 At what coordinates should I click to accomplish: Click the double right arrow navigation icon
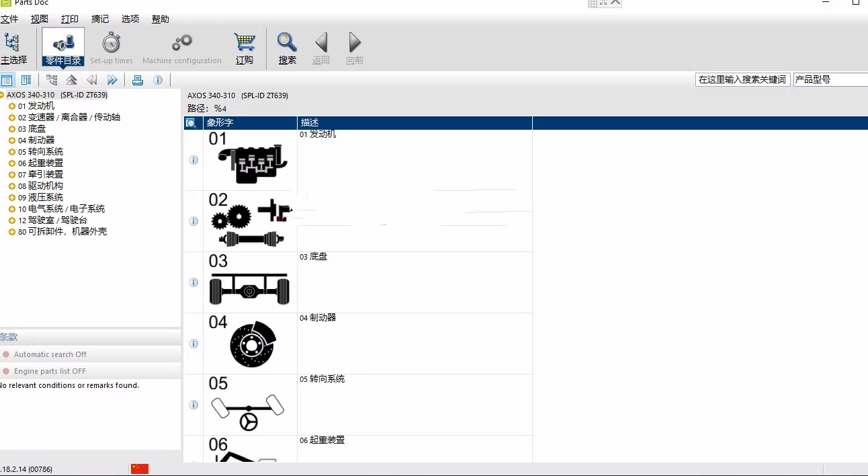point(112,80)
